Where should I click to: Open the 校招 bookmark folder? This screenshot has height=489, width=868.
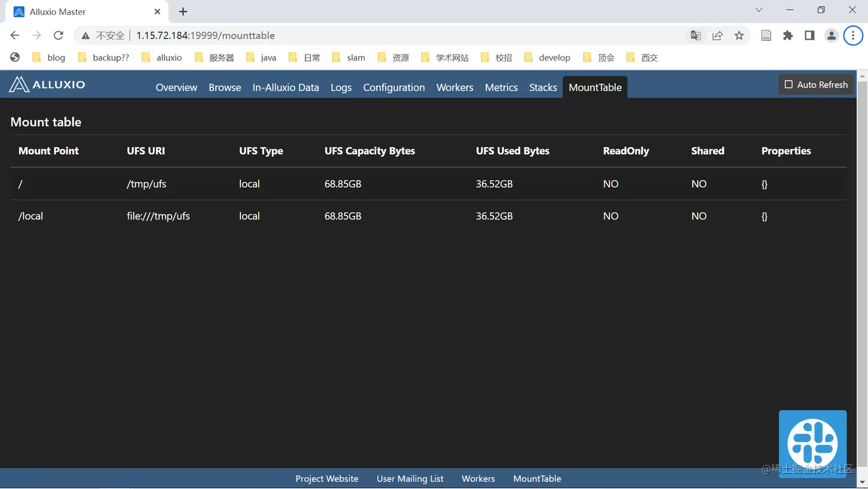(497, 57)
